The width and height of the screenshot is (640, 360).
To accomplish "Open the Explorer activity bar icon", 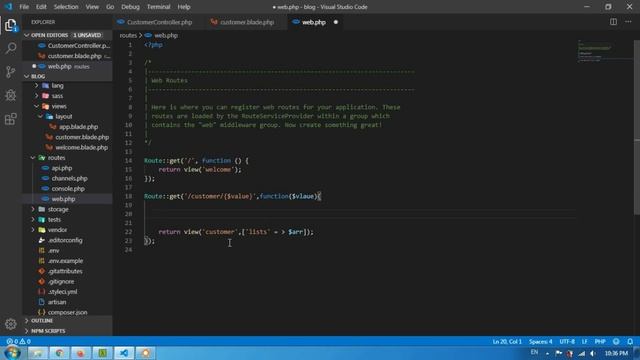I will point(11,25).
